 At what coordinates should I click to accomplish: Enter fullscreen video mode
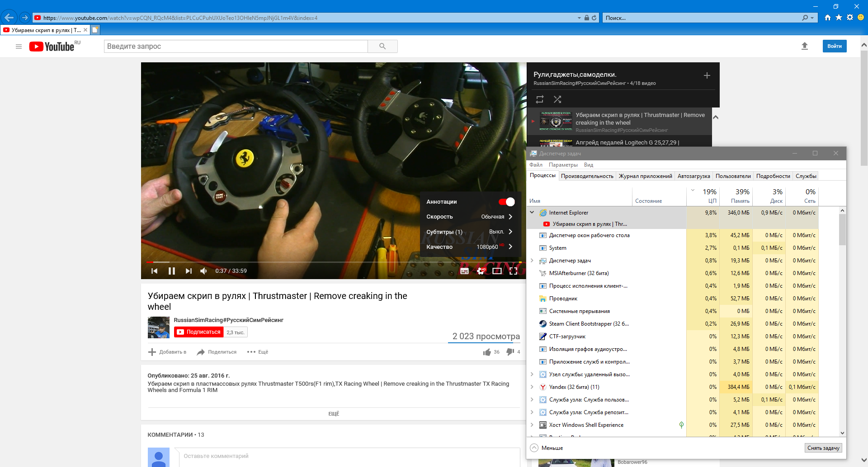514,271
